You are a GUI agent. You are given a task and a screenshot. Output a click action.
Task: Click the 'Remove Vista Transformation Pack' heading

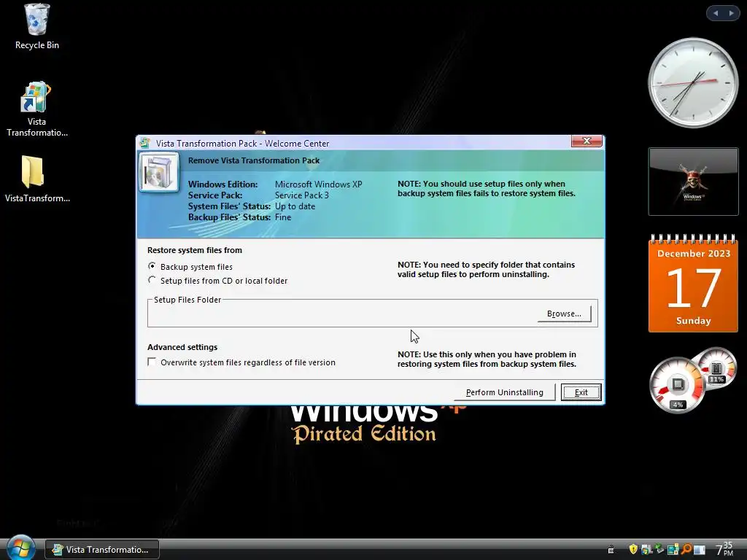pyautogui.click(x=253, y=160)
